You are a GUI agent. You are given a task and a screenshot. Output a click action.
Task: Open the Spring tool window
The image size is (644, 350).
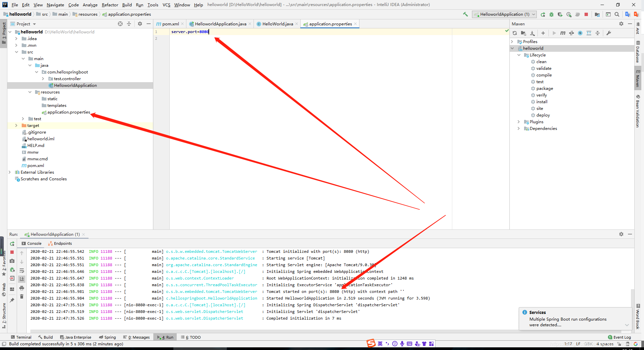tap(107, 337)
